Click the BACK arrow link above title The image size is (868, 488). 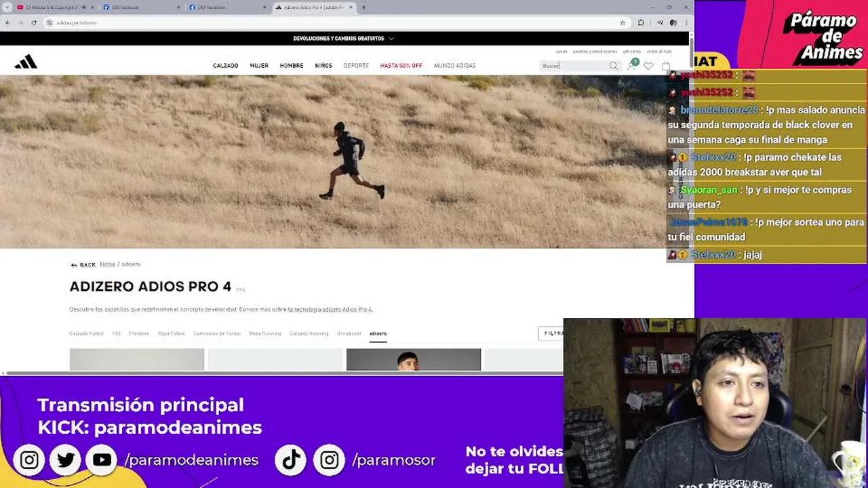pos(83,265)
